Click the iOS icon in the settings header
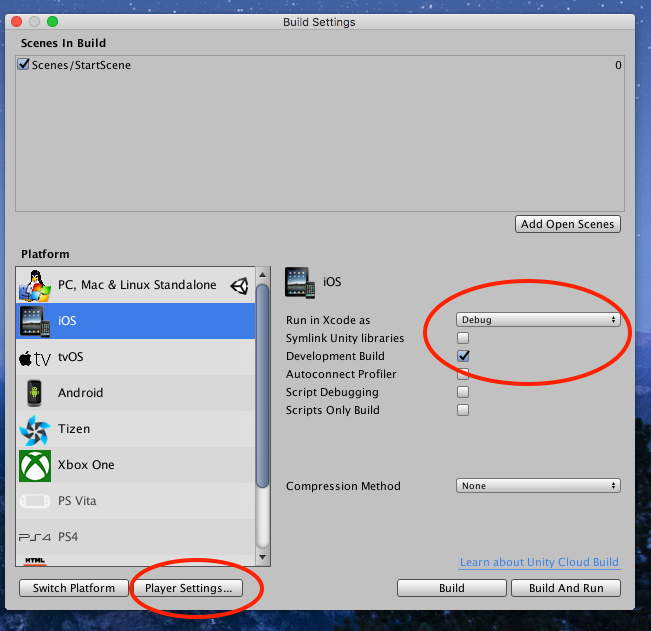Image resolution: width=651 pixels, height=631 pixels. pyautogui.click(x=300, y=283)
